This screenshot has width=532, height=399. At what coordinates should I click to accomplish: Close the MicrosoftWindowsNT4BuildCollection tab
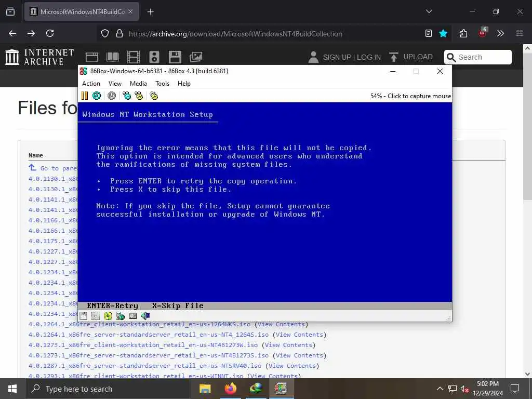(130, 11)
